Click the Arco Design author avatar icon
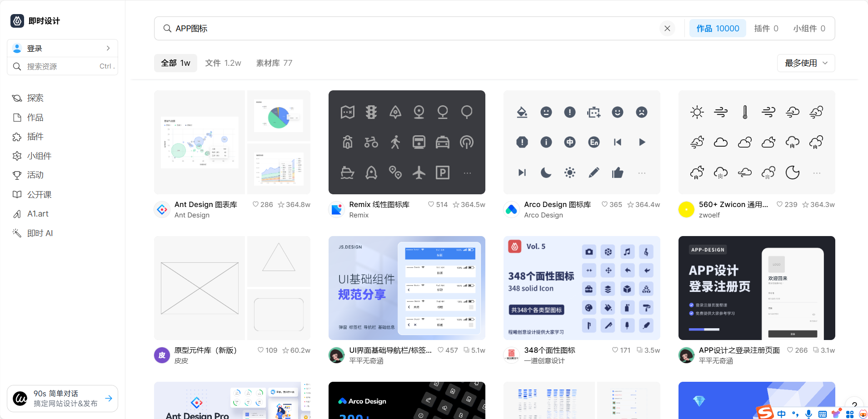The width and height of the screenshot is (868, 419). tap(512, 210)
